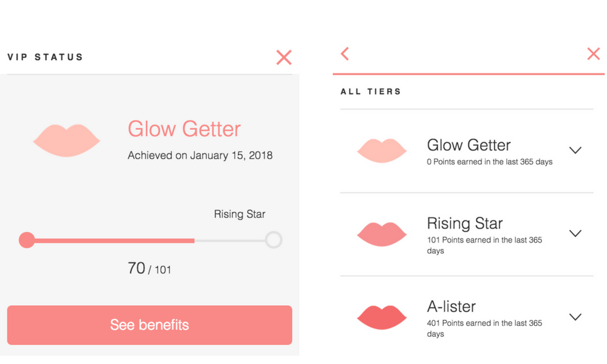The image size is (607, 364).
Task: Expand the Rising Star tier details
Action: tap(575, 233)
